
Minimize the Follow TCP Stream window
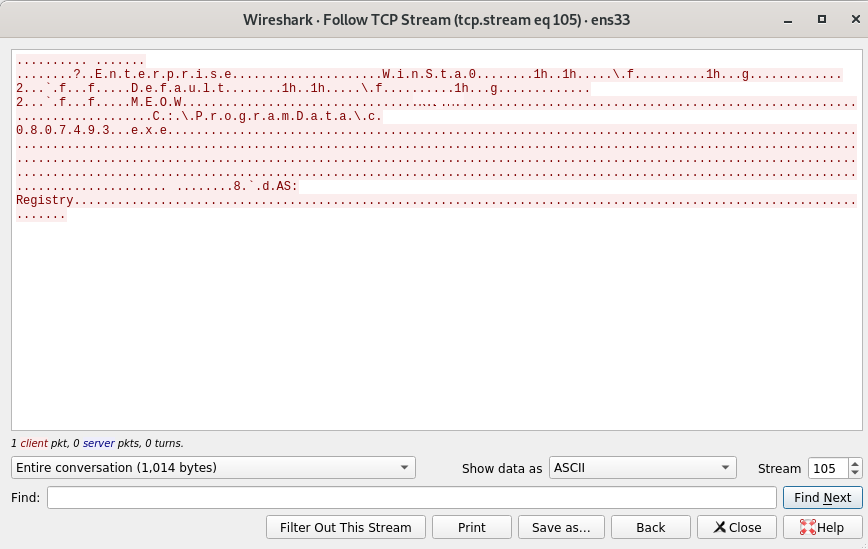tap(788, 20)
